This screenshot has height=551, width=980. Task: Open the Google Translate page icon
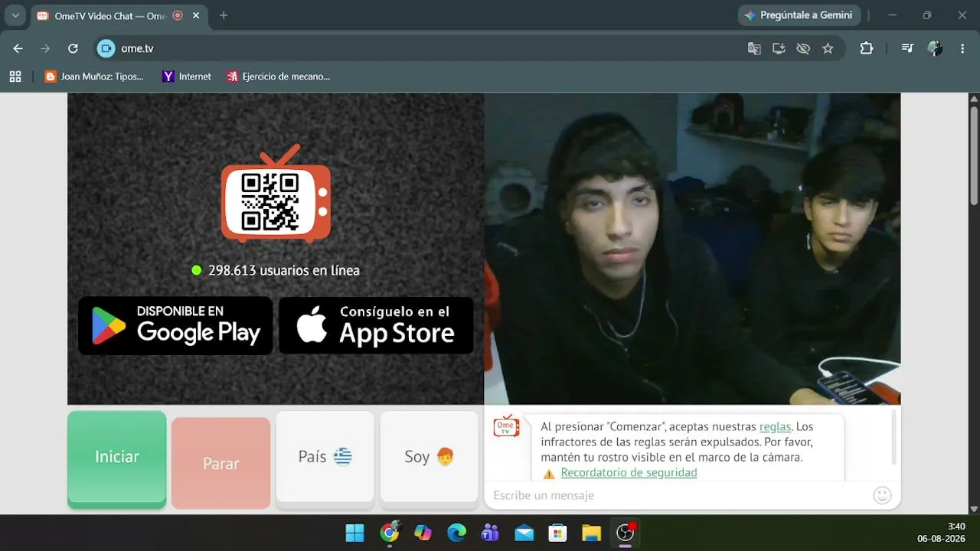[754, 48]
